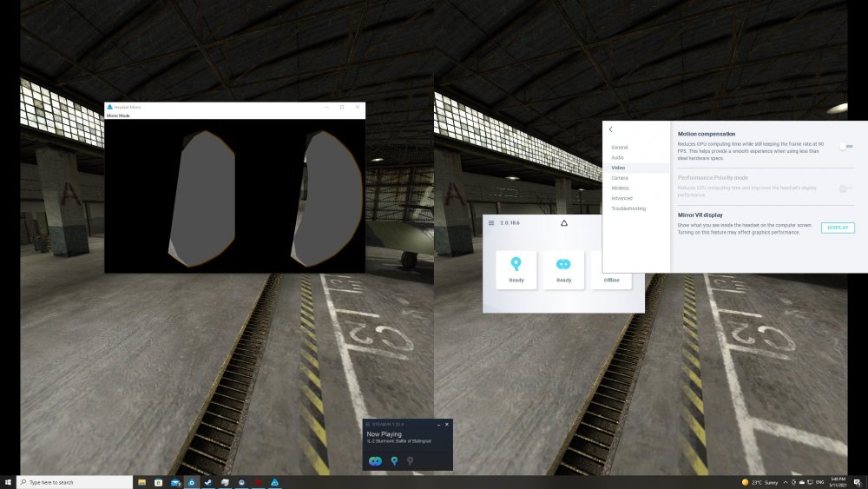The width and height of the screenshot is (868, 489).
Task: Click the headset Ready status tile
Action: click(563, 269)
